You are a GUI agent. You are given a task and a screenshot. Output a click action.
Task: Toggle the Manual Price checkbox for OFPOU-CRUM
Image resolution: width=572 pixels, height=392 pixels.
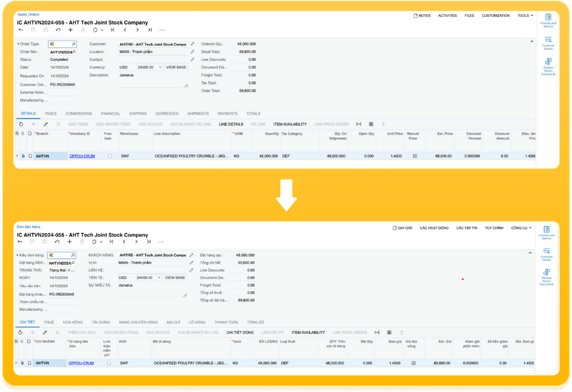pyautogui.click(x=415, y=156)
